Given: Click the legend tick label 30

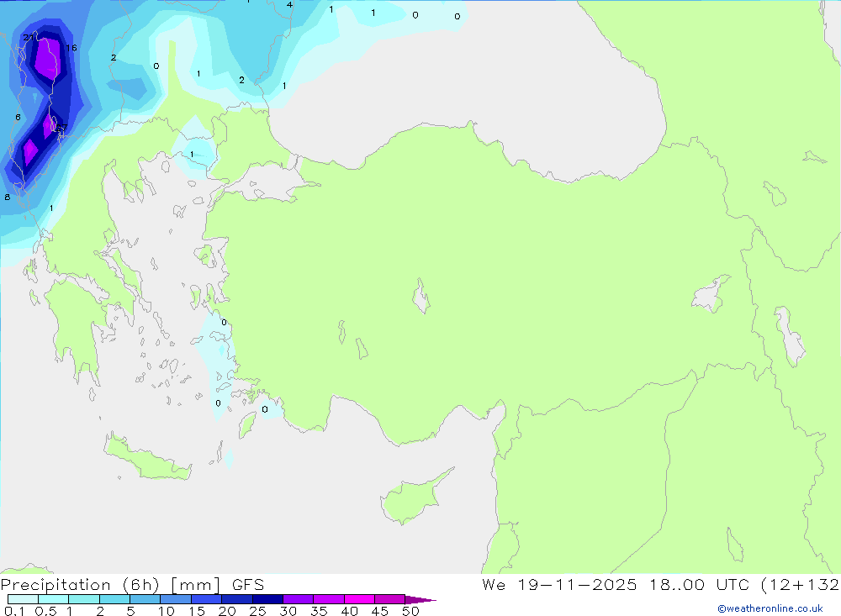Looking at the screenshot, I should [288, 611].
